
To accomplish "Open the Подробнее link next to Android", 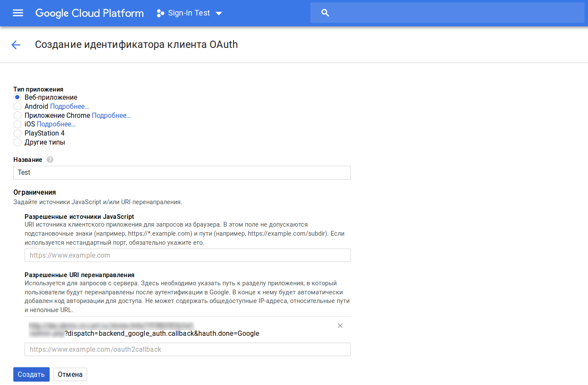I will (69, 106).
